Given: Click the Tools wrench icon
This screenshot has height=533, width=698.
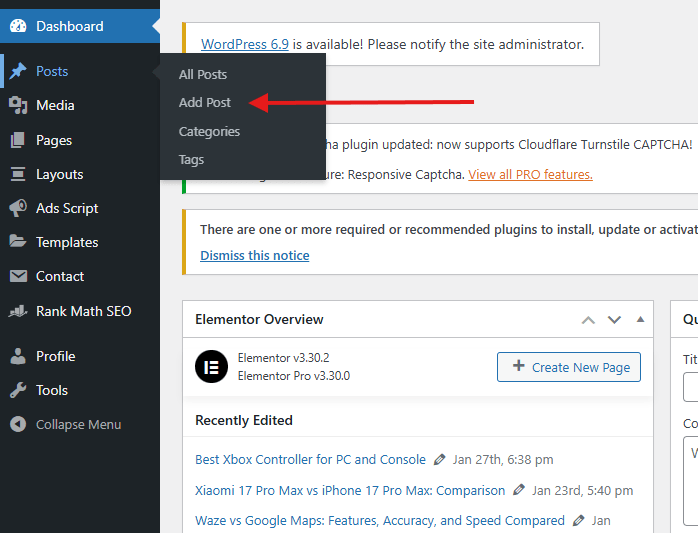Looking at the screenshot, I should coord(18,390).
